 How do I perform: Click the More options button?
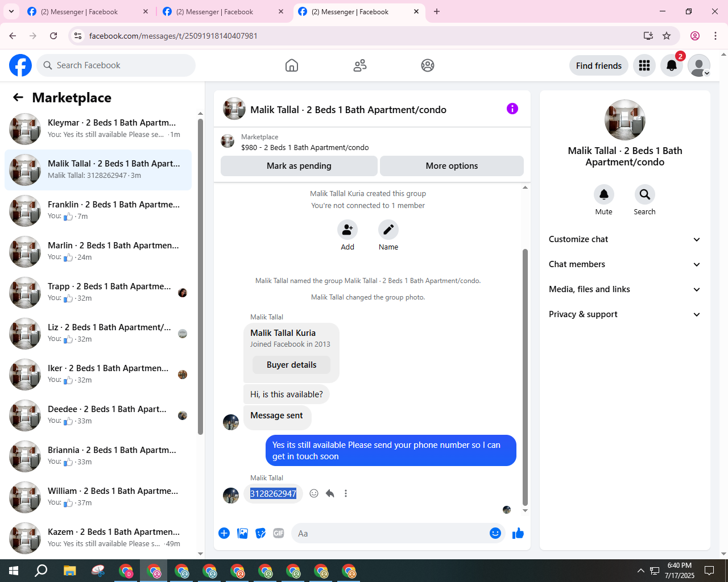452,166
